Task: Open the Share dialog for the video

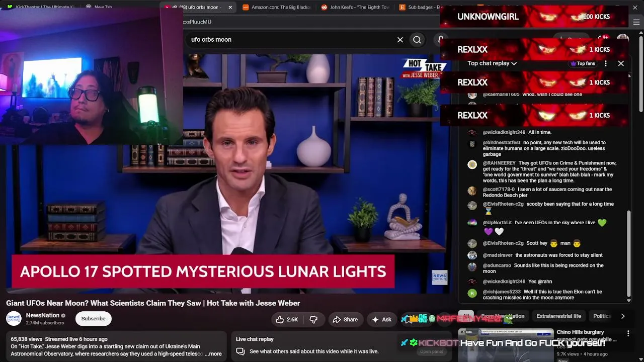Action: (345, 319)
